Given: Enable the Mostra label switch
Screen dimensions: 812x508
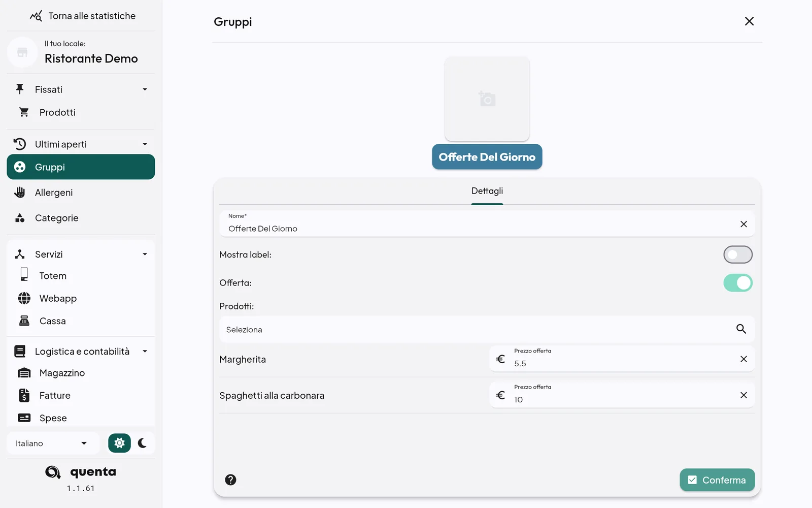Looking at the screenshot, I should (738, 255).
